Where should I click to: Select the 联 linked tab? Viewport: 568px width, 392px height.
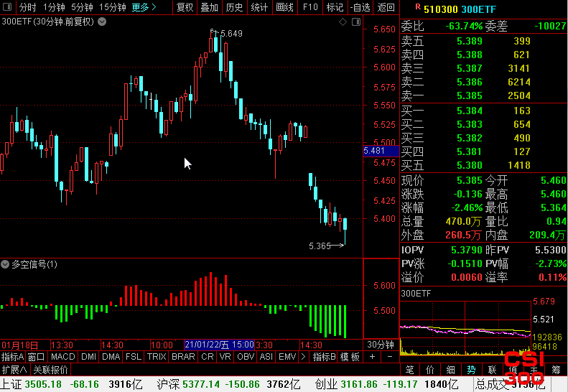pos(492,370)
